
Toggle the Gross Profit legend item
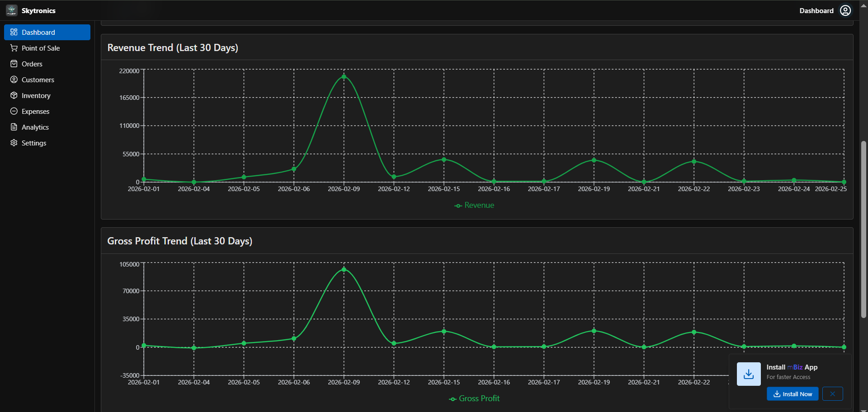tap(474, 398)
